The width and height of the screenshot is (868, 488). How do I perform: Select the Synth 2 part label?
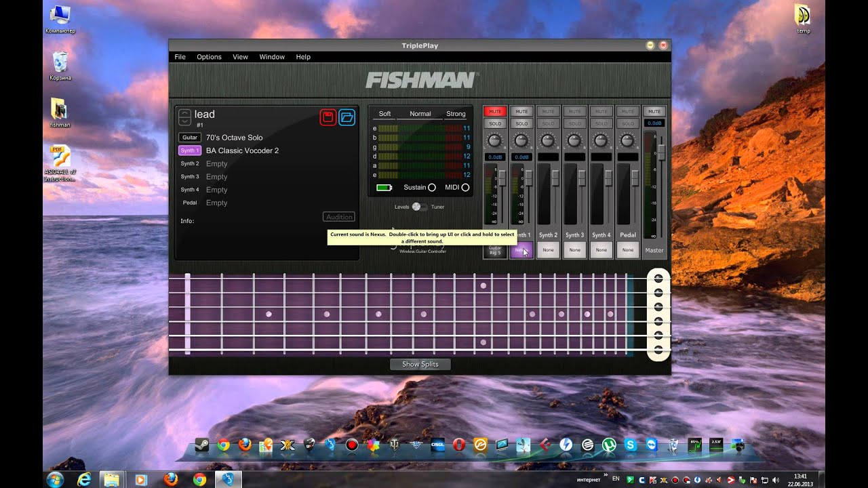[x=190, y=163]
